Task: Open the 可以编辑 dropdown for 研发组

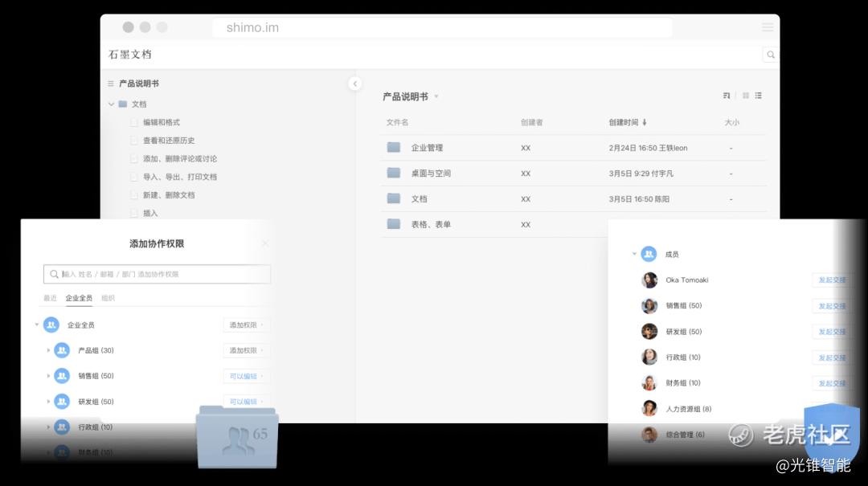Action: pos(247,402)
